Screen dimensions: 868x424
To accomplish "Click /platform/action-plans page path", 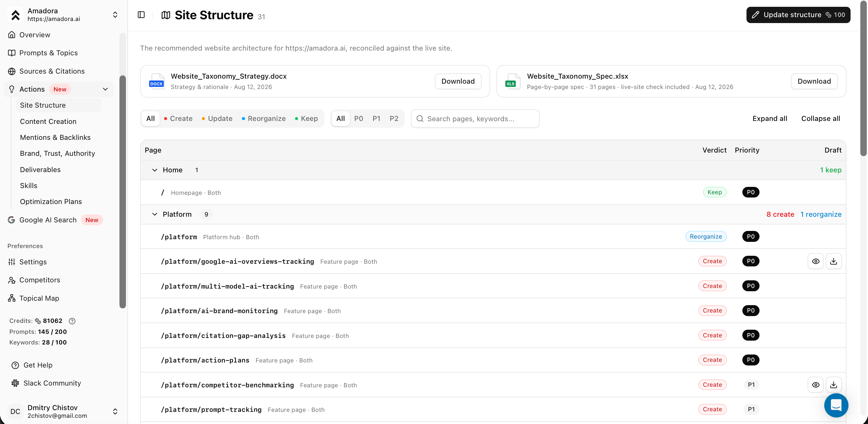I will [205, 360].
